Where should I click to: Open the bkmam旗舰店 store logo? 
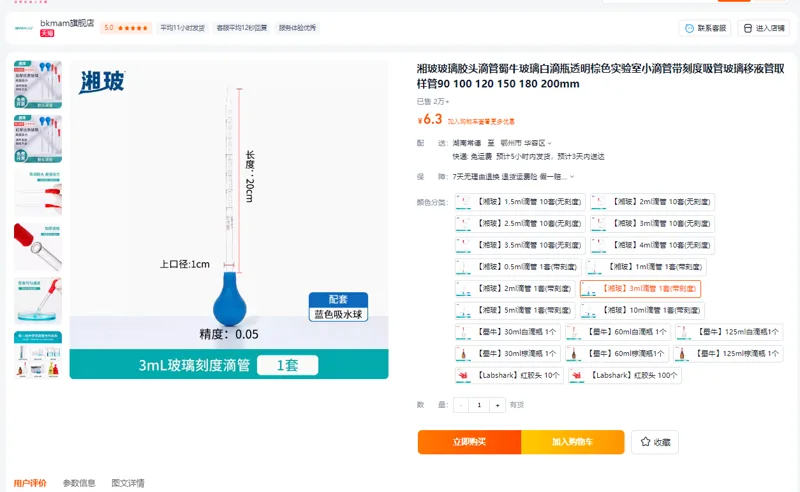coord(24,28)
